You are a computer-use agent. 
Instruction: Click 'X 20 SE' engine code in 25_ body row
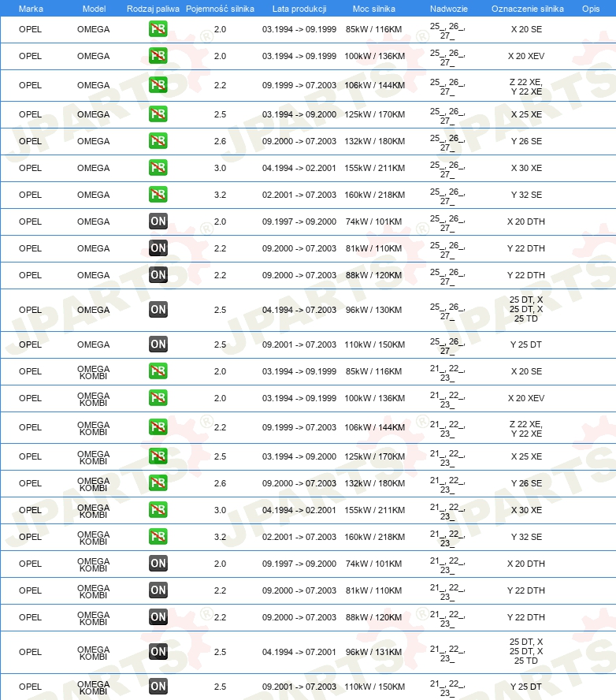click(526, 29)
